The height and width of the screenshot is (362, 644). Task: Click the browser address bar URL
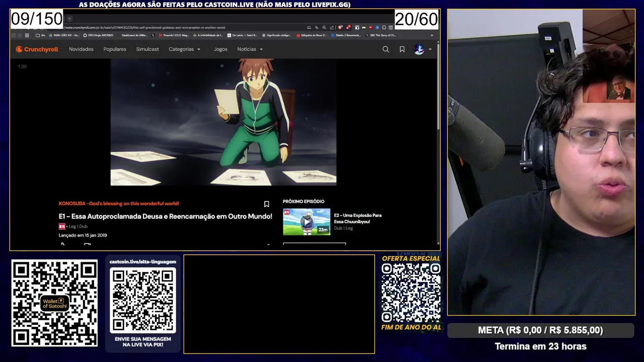click(144, 28)
